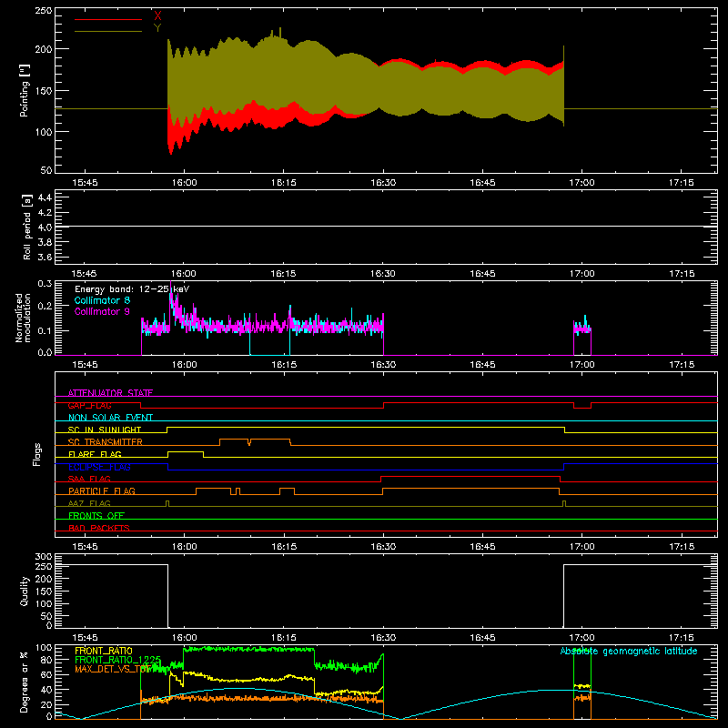This screenshot has height=728, width=728.
Task: Click the 17:00 time label under modulation plot
Action: (x=581, y=365)
